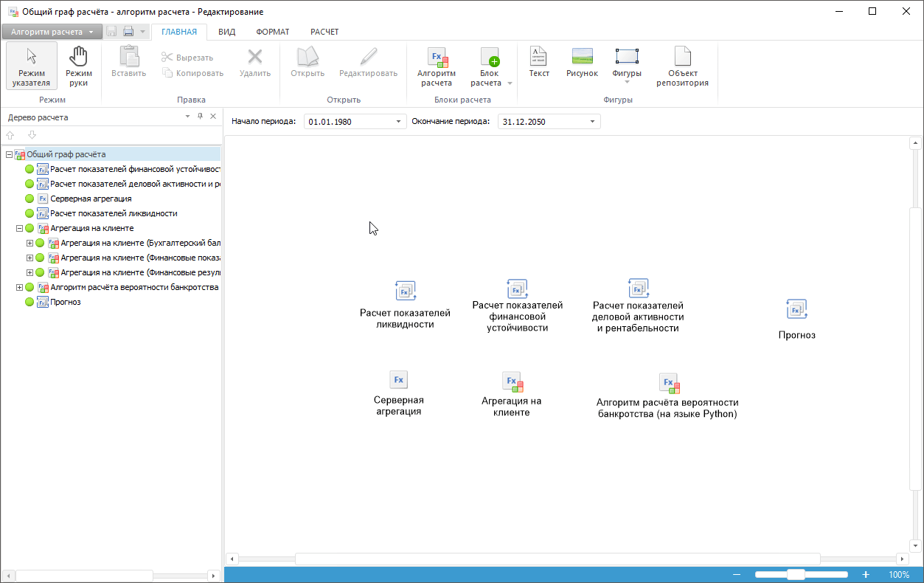
Task: Expand Алгоритм расчёта вероятности банкротства tree node
Action: pos(19,287)
